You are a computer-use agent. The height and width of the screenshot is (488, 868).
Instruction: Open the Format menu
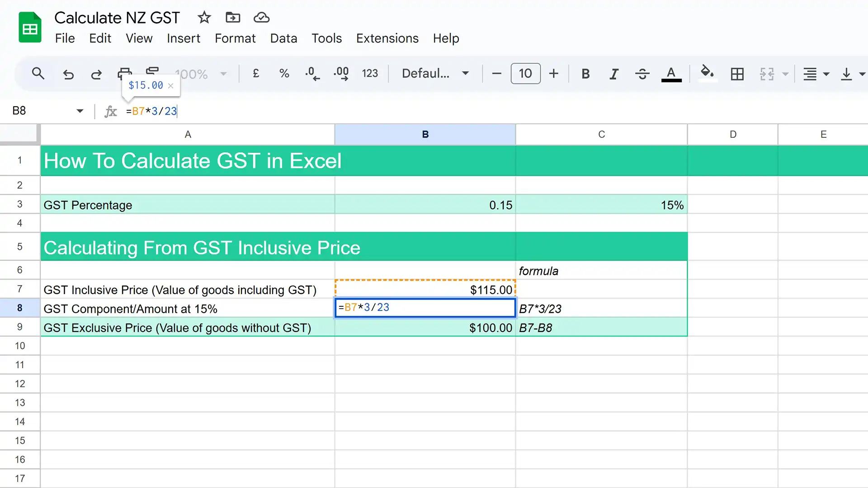point(235,38)
